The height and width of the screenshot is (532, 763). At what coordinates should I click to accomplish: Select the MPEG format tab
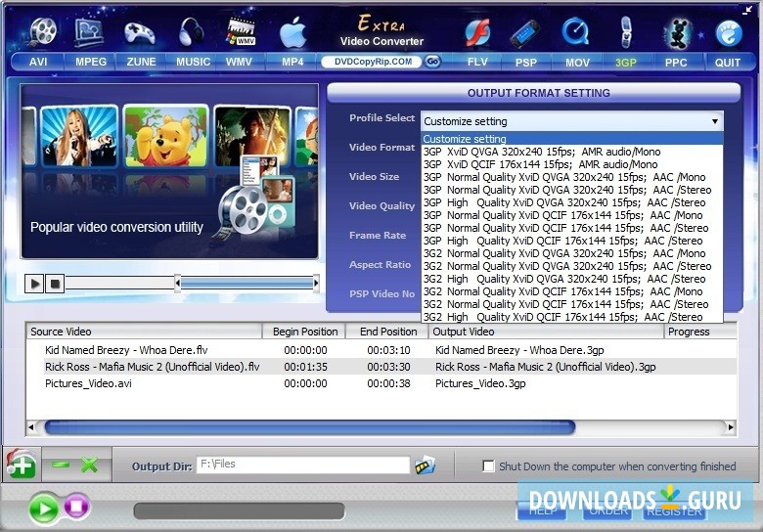pyautogui.click(x=91, y=63)
